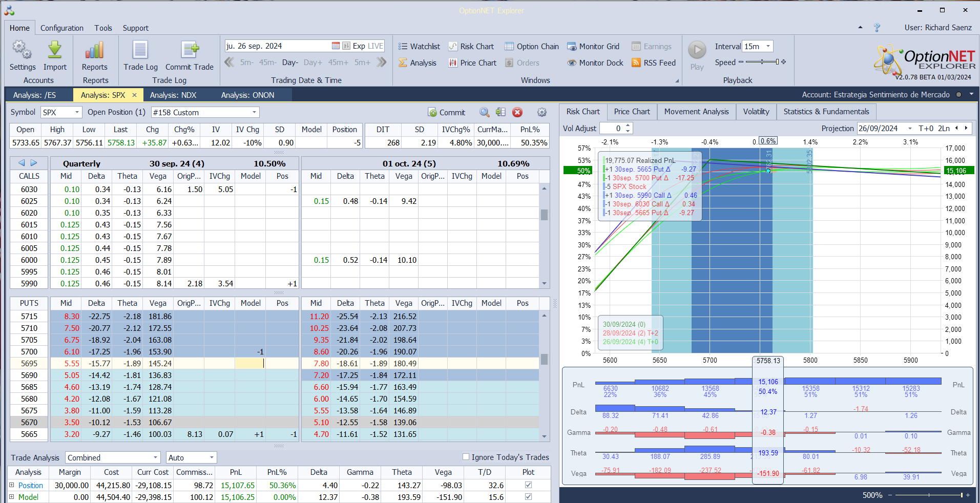Enable Ignore Today's Trades checkbox

pos(466,457)
